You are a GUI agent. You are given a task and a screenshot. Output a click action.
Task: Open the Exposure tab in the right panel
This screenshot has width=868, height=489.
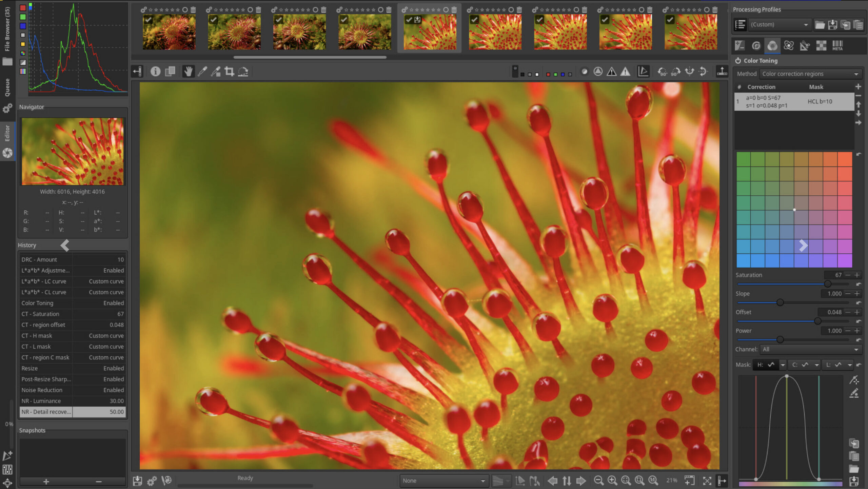pyautogui.click(x=739, y=45)
